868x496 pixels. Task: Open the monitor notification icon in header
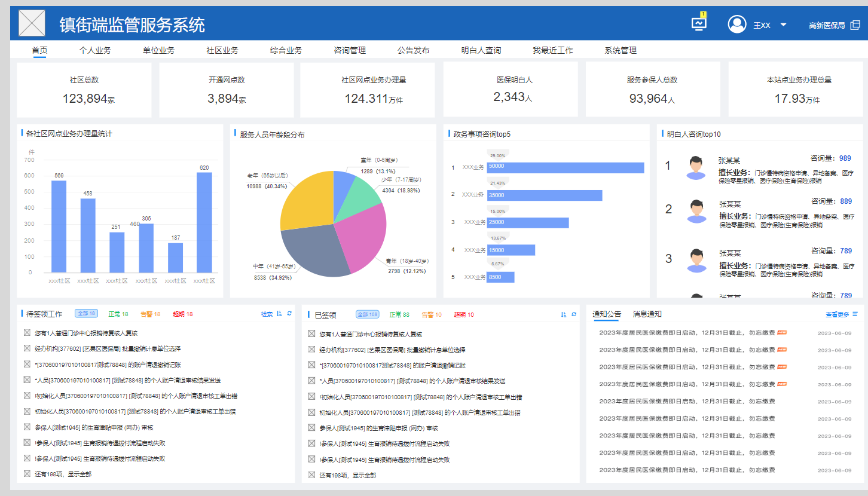pos(698,23)
